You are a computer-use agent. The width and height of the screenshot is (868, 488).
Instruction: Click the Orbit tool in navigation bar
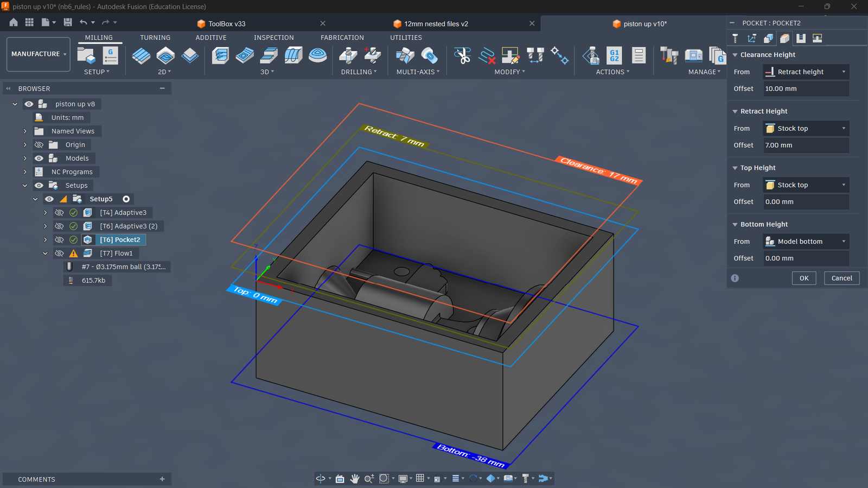click(x=321, y=478)
